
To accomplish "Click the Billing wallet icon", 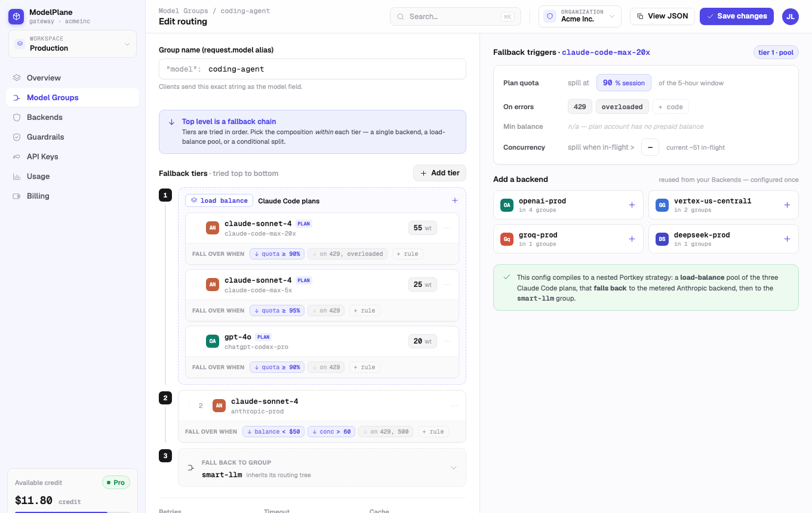I will coord(17,196).
